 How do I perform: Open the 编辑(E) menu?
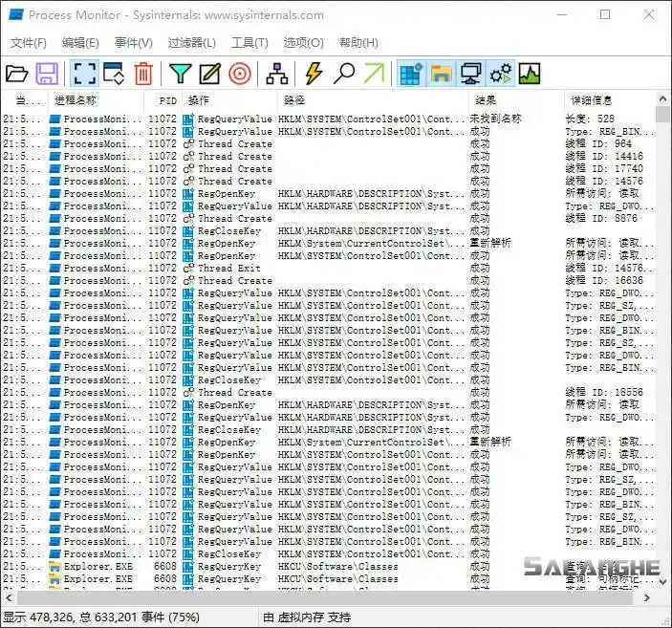pyautogui.click(x=80, y=42)
